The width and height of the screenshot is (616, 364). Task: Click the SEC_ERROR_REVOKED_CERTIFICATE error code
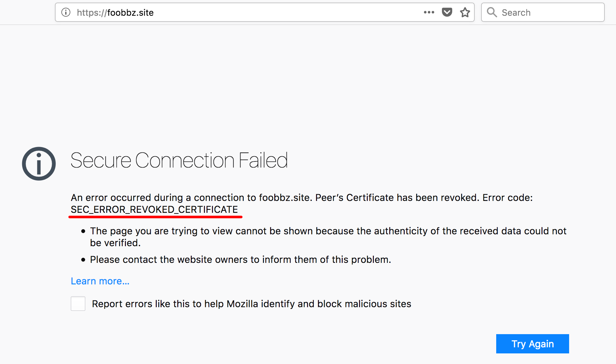click(x=154, y=209)
